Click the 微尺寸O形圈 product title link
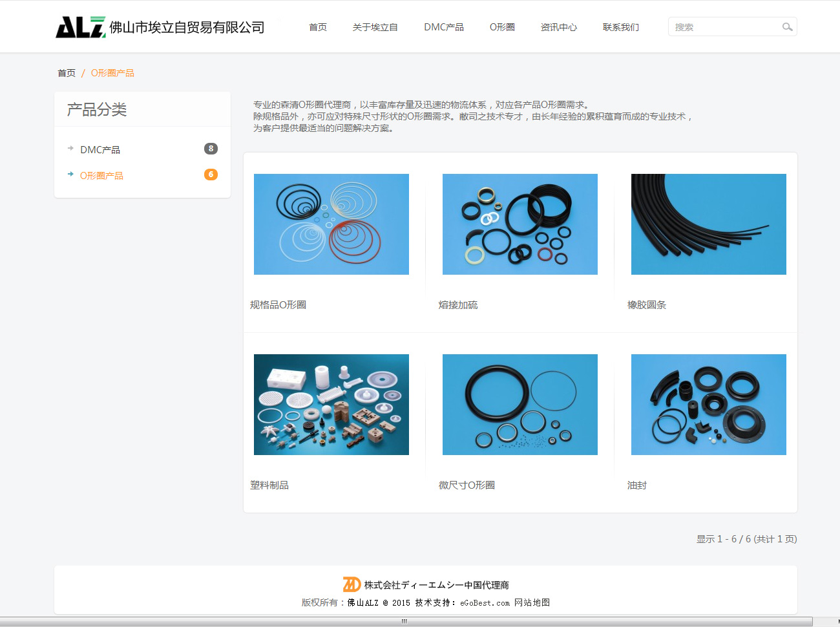Screen dimensions: 840x627 [x=467, y=485]
